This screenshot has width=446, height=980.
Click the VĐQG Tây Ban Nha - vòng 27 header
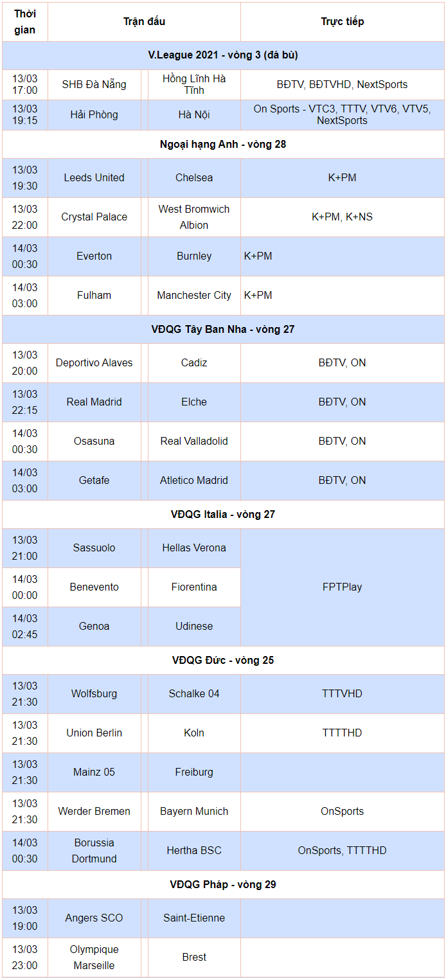(x=223, y=330)
